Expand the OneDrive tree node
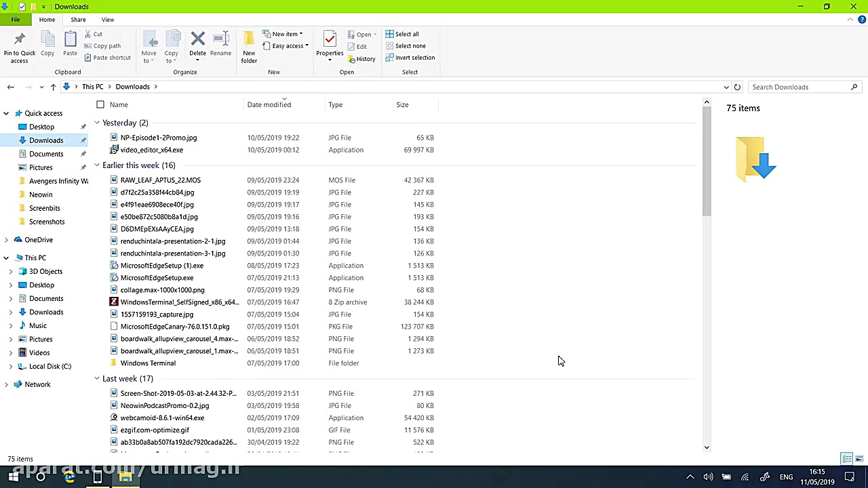868x488 pixels. [7, 240]
